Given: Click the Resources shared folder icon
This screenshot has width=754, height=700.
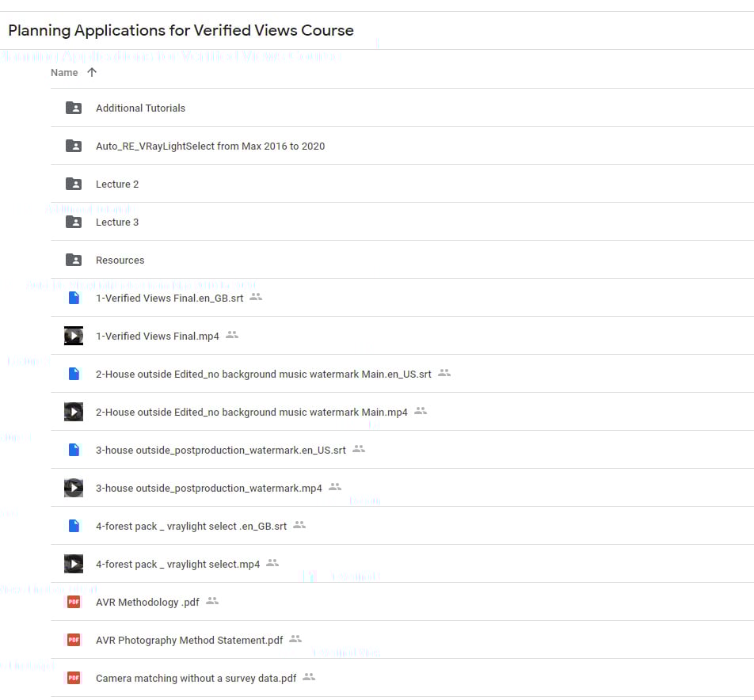Looking at the screenshot, I should tap(74, 260).
